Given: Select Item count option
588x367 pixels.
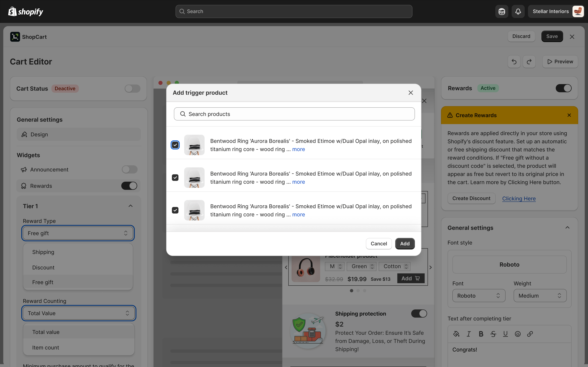Looking at the screenshot, I should tap(46, 348).
